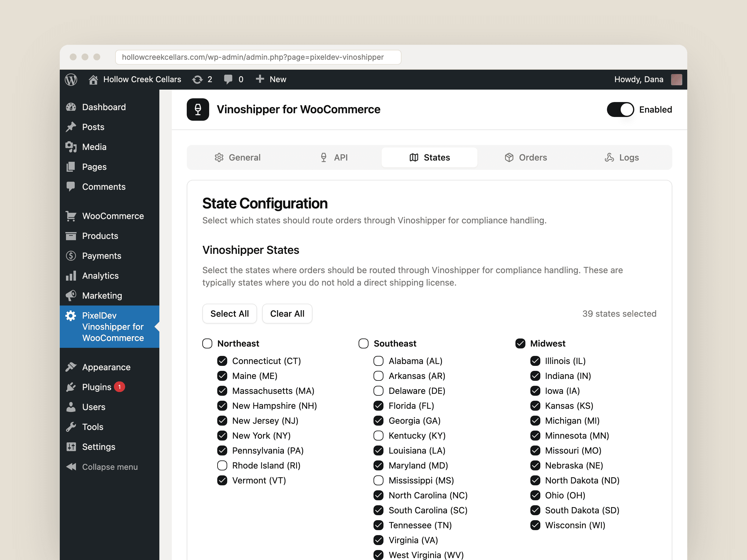The image size is (747, 560).
Task: Check Rhode Island (RI) checkbox
Action: [x=222, y=466]
